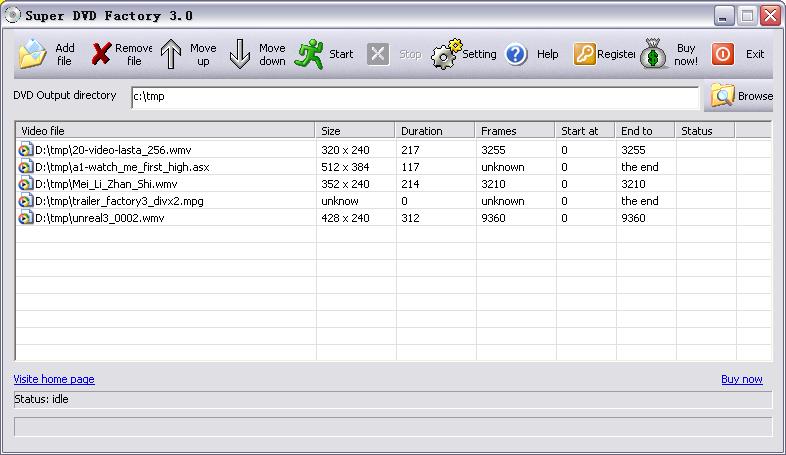Click the 3255 value in the End to column

tap(633, 150)
